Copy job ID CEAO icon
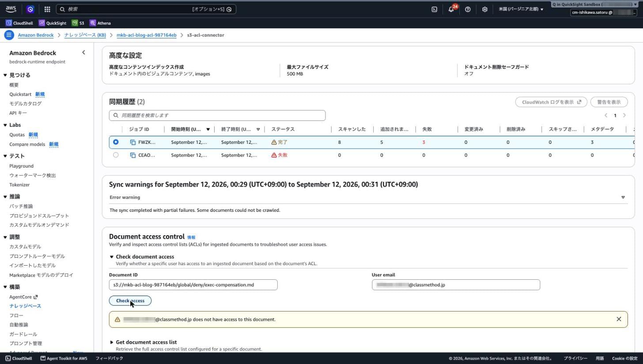Viewport: 643px width, 364px height. 133,155
